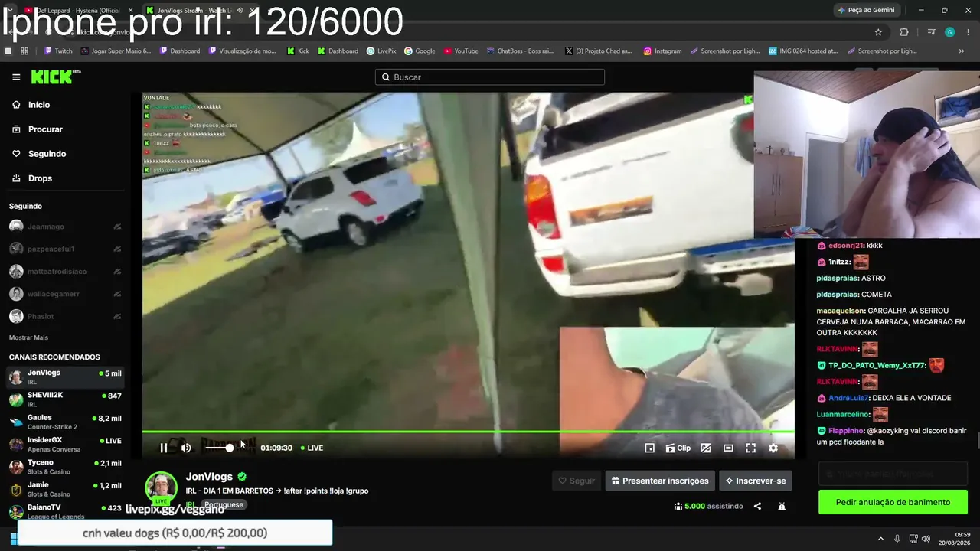Open Drops in the sidebar
The image size is (980, 551).
(32, 178)
